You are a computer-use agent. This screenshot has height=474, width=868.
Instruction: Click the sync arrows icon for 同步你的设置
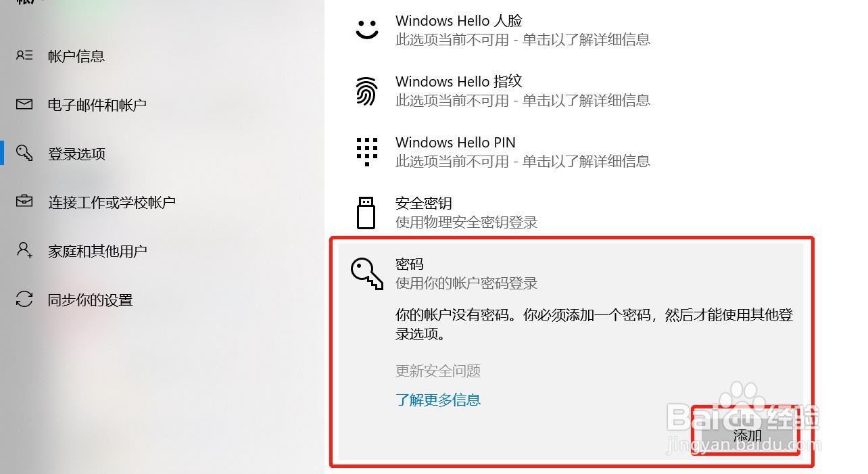tap(24, 299)
